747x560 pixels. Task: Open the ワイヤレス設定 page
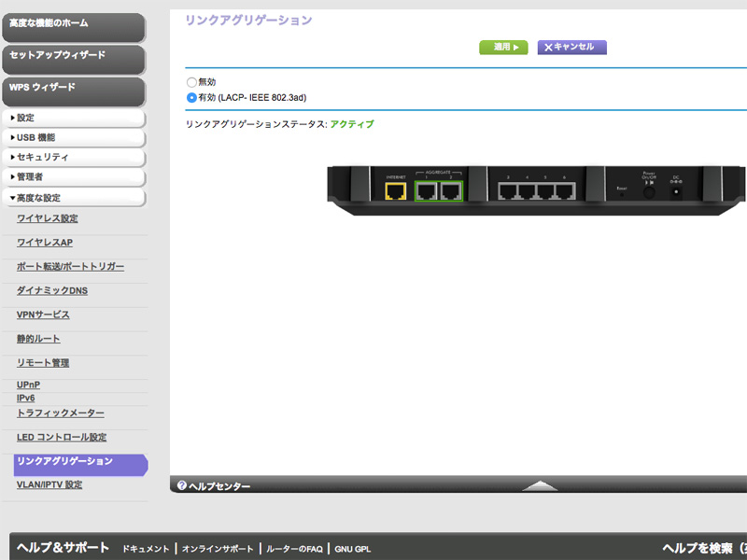click(x=48, y=219)
